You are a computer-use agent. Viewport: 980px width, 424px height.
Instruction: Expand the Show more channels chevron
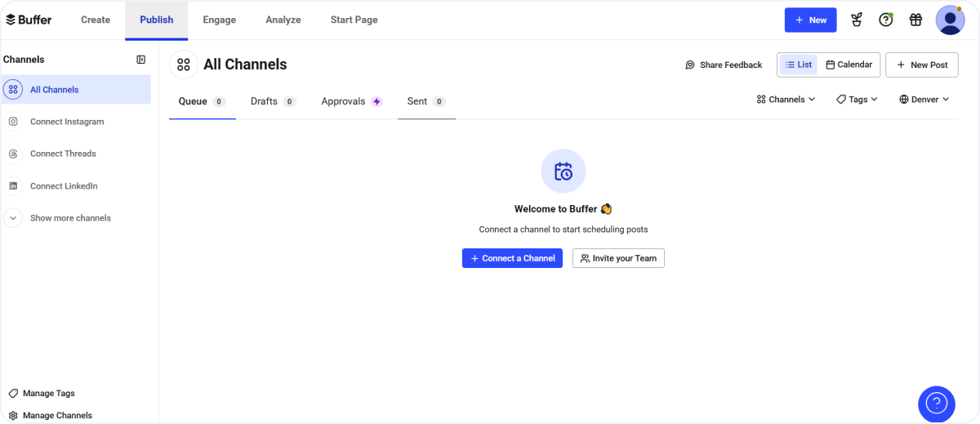tap(13, 218)
